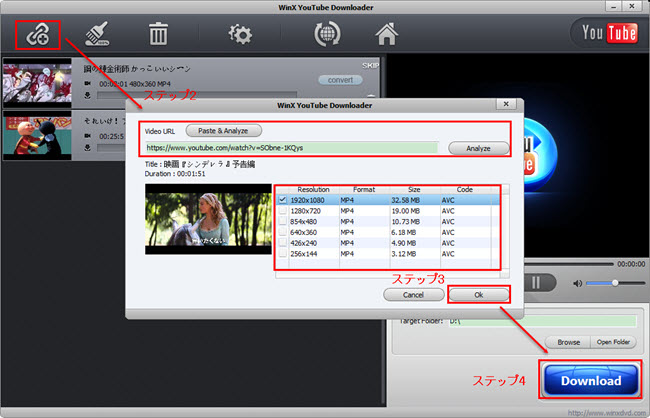Open second video thumbnail in main list
This screenshot has height=418, width=650.
point(37,135)
